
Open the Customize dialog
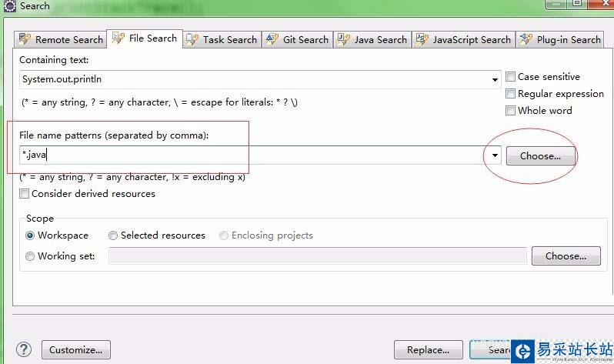coord(76,350)
